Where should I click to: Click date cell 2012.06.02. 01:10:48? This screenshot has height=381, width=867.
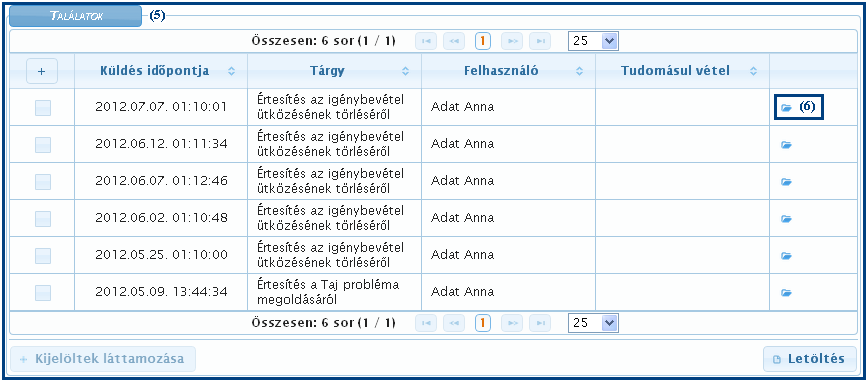click(x=161, y=218)
